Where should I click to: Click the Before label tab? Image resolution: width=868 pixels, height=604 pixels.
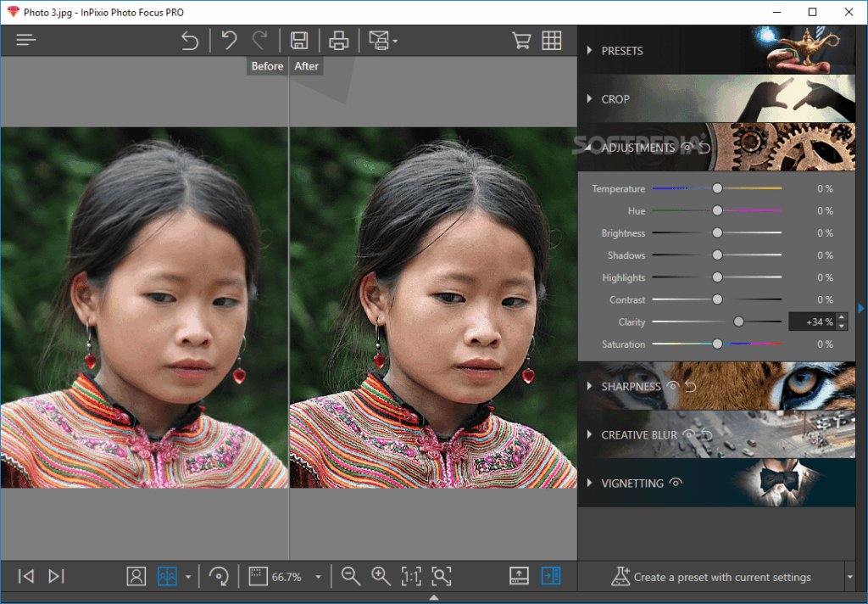[267, 66]
